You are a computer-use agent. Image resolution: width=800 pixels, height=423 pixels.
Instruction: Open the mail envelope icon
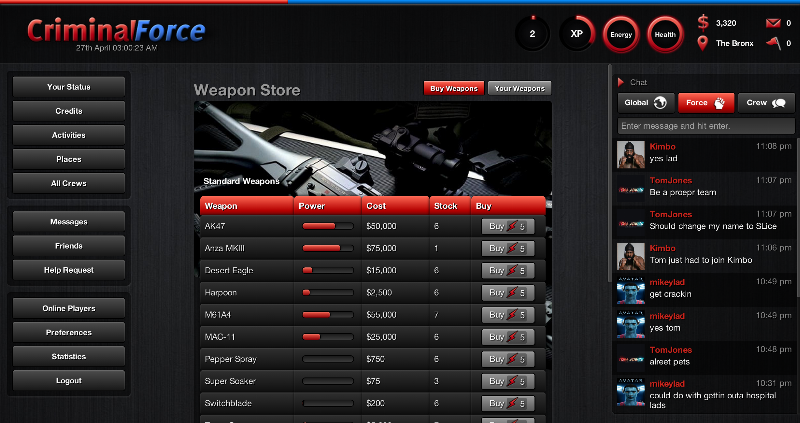point(773,23)
